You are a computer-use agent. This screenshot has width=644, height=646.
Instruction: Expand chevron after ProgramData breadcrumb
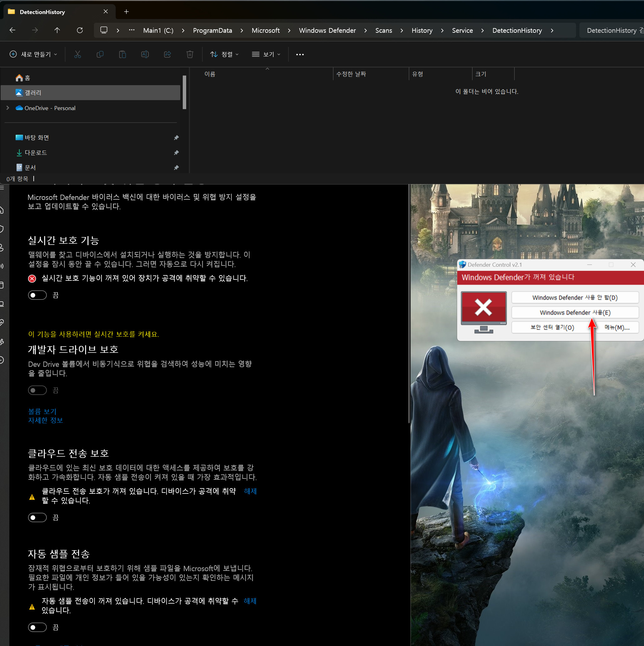[x=242, y=31]
